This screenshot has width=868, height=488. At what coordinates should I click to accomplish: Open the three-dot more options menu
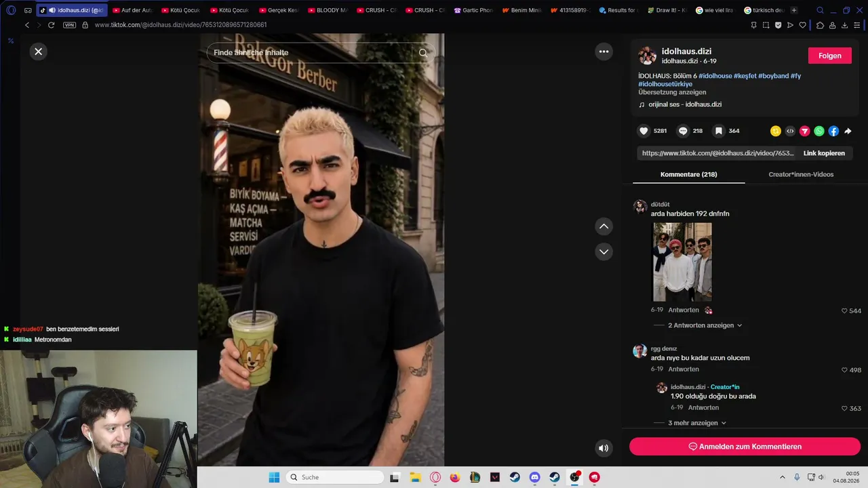[x=604, y=52]
